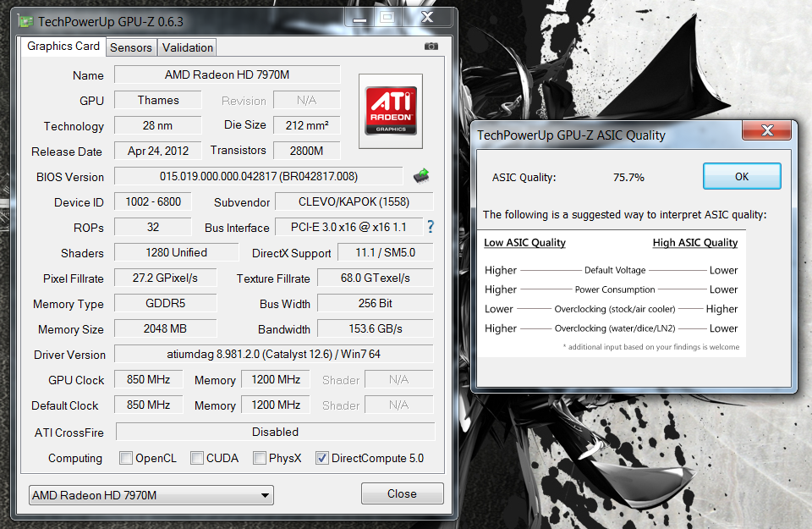This screenshot has width=812, height=529.
Task: Click the ASIC Quality value 75.7%
Action: point(628,177)
